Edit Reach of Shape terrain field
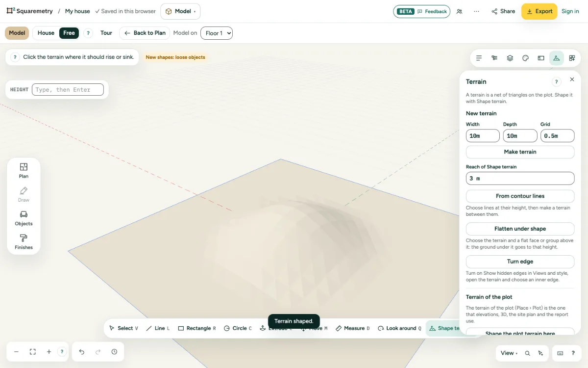This screenshot has width=588, height=368. click(520, 178)
